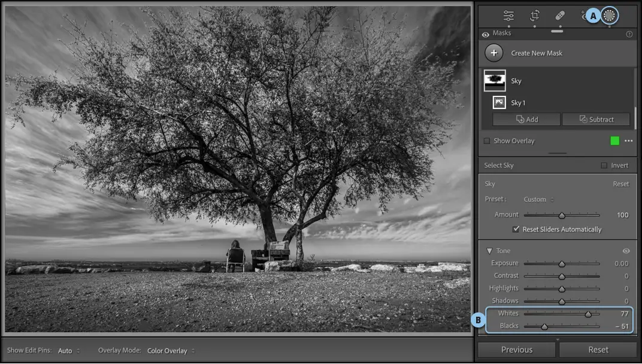Collapse the Tone section triangle
The image size is (642, 364).
pos(489,251)
